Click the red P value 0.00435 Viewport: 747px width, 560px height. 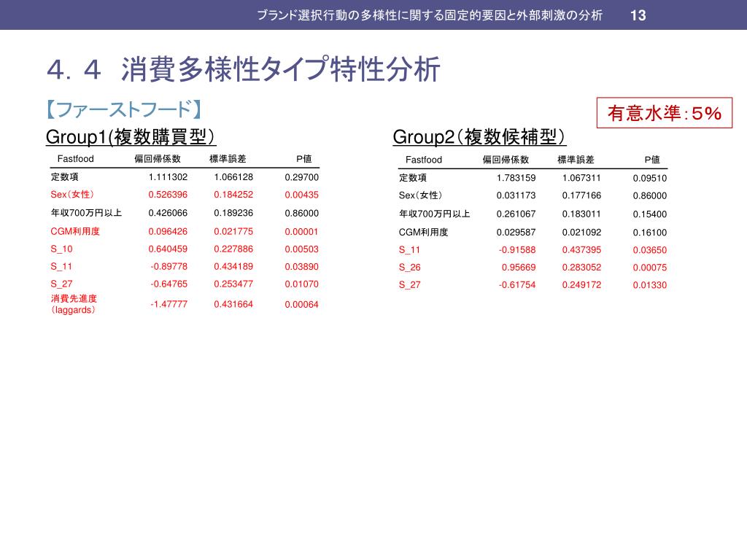301,195
